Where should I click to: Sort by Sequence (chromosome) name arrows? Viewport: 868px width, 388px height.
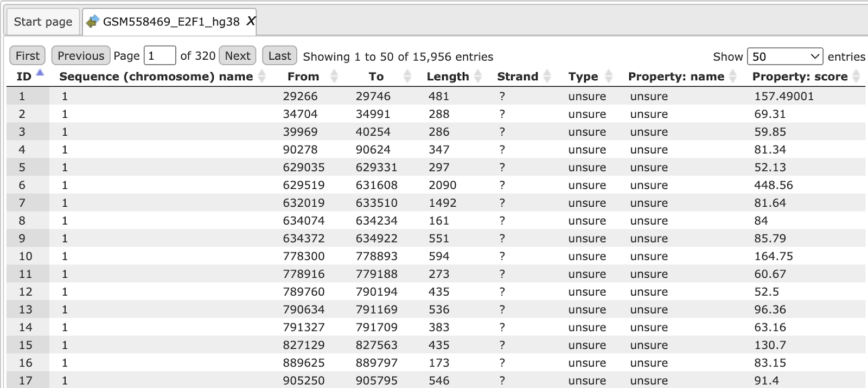point(262,77)
